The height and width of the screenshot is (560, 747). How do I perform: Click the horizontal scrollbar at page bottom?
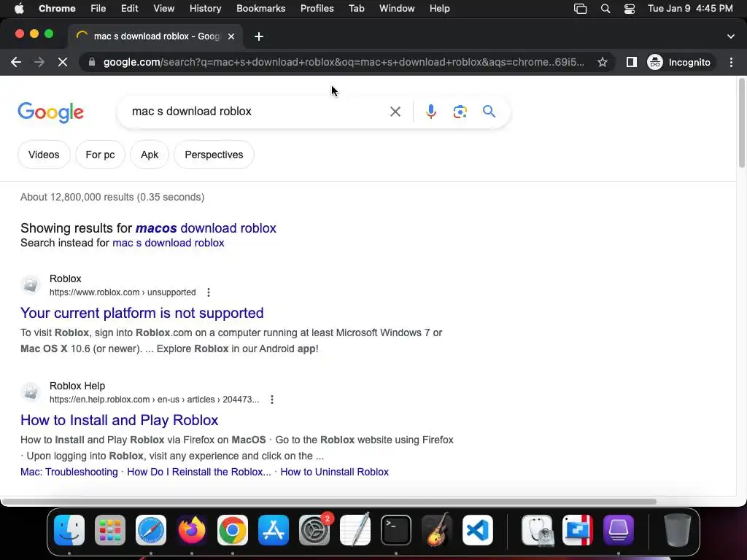(x=329, y=502)
